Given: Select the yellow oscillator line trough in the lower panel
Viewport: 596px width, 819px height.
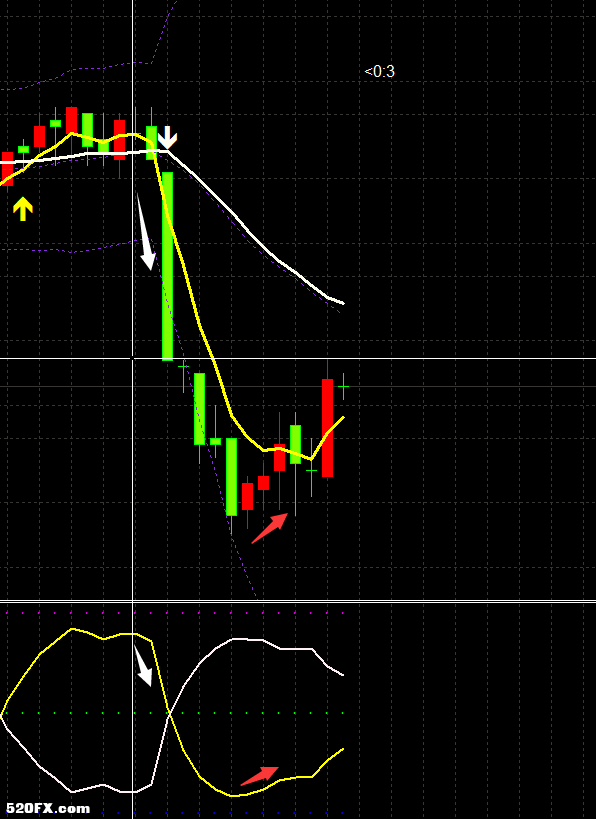Looking at the screenshot, I should pyautogui.click(x=232, y=795).
